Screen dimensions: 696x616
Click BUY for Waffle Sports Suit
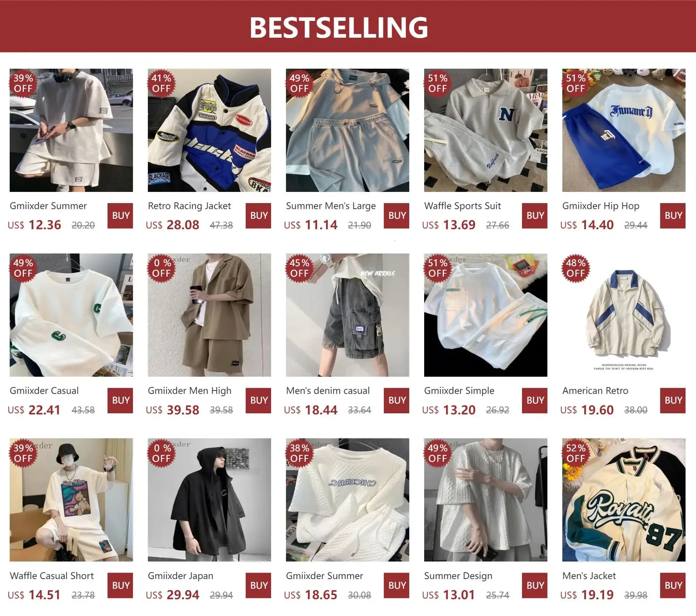point(535,216)
